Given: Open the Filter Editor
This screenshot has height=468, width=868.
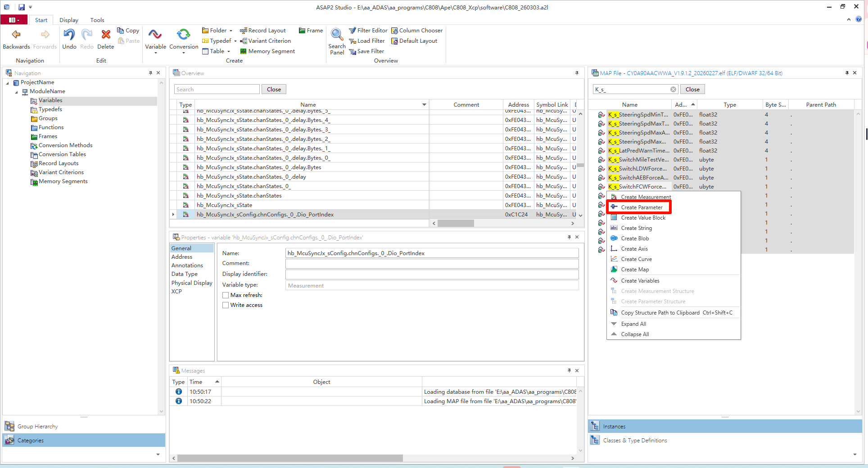Looking at the screenshot, I should (368, 31).
